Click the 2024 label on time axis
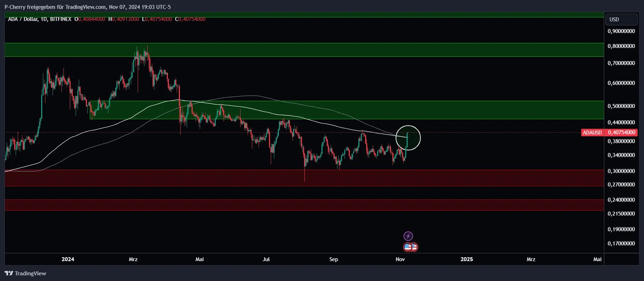644x281 pixels. pyautogui.click(x=68, y=259)
